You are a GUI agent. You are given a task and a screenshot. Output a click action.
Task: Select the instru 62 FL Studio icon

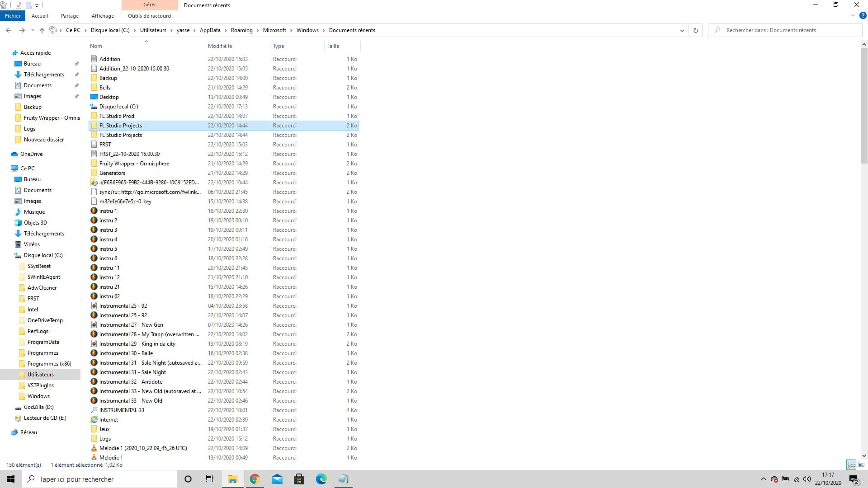[94, 296]
